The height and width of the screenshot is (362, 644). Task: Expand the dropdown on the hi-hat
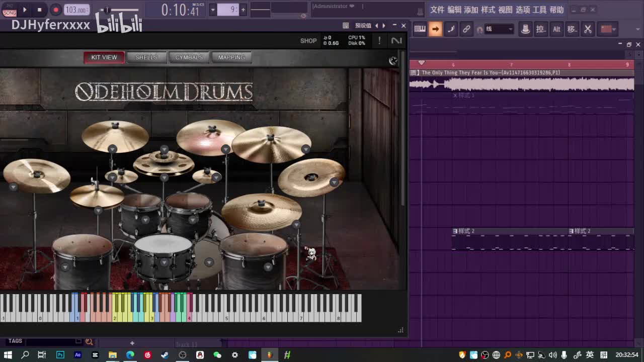tap(98, 210)
